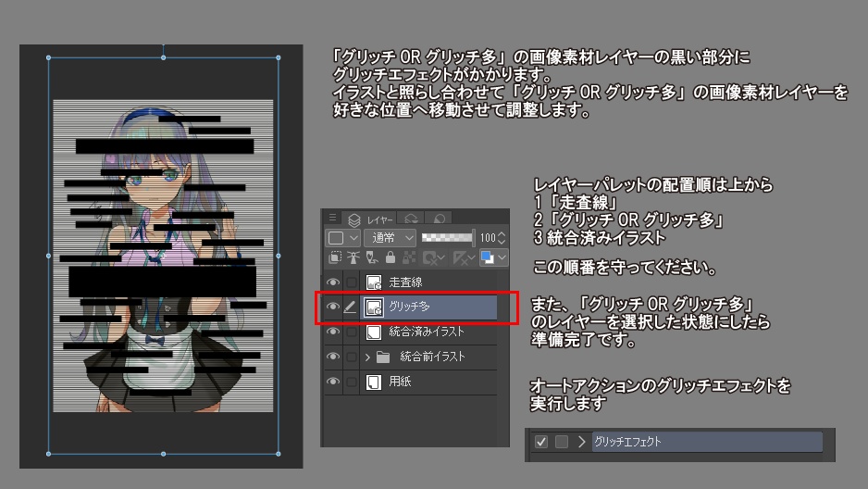Click the top-center transform handle
Image resolution: width=868 pixels, height=489 pixels.
pos(163,57)
